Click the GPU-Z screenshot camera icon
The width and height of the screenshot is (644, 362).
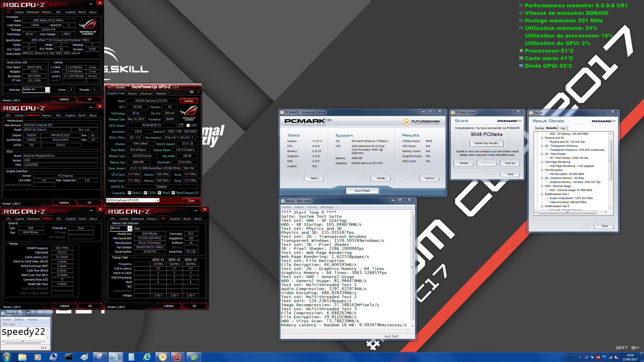pos(192,92)
